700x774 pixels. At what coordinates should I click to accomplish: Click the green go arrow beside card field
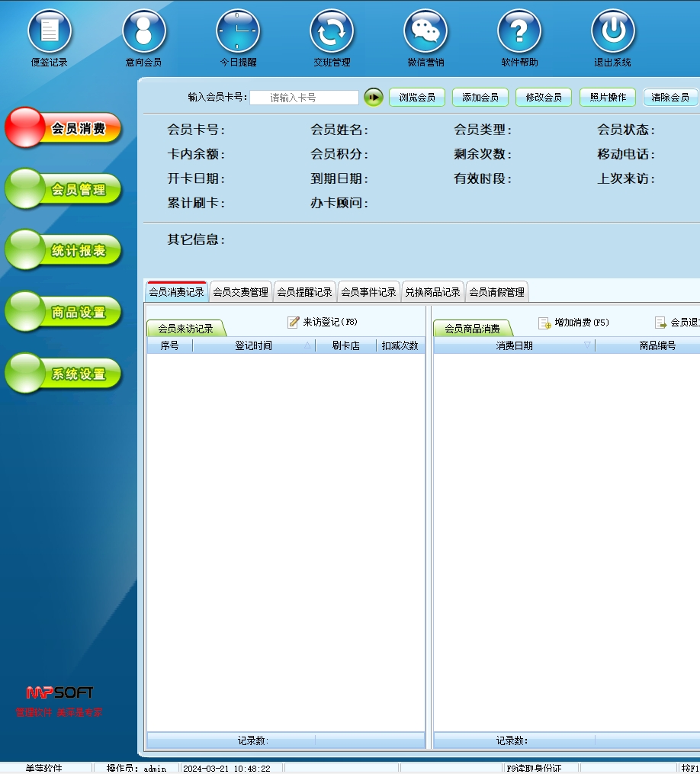coord(373,98)
